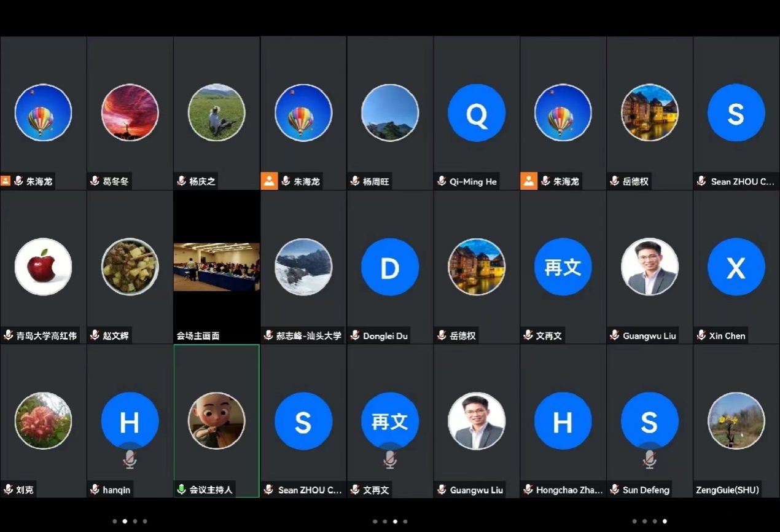Click muted mic icon beside 郝志峰-汕头大学

[268, 335]
